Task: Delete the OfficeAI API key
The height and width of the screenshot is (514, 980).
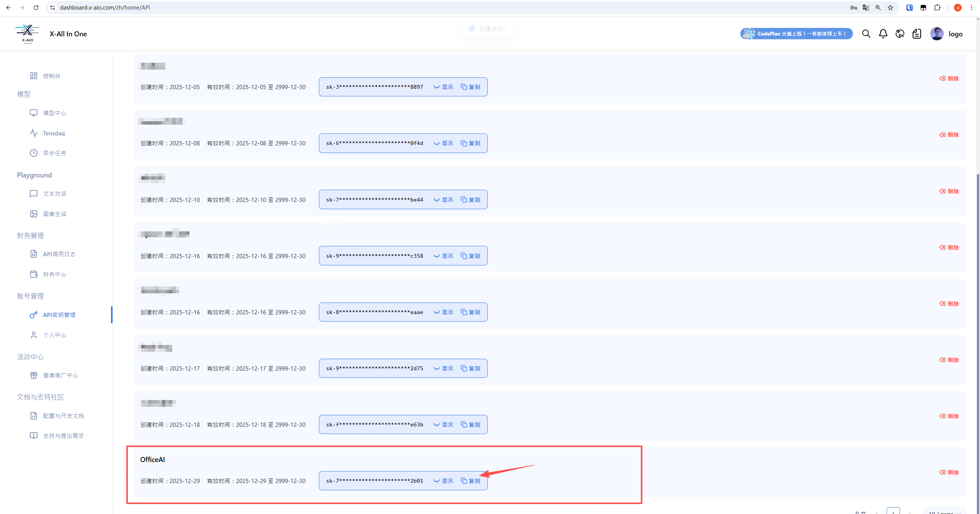Action: coord(949,472)
